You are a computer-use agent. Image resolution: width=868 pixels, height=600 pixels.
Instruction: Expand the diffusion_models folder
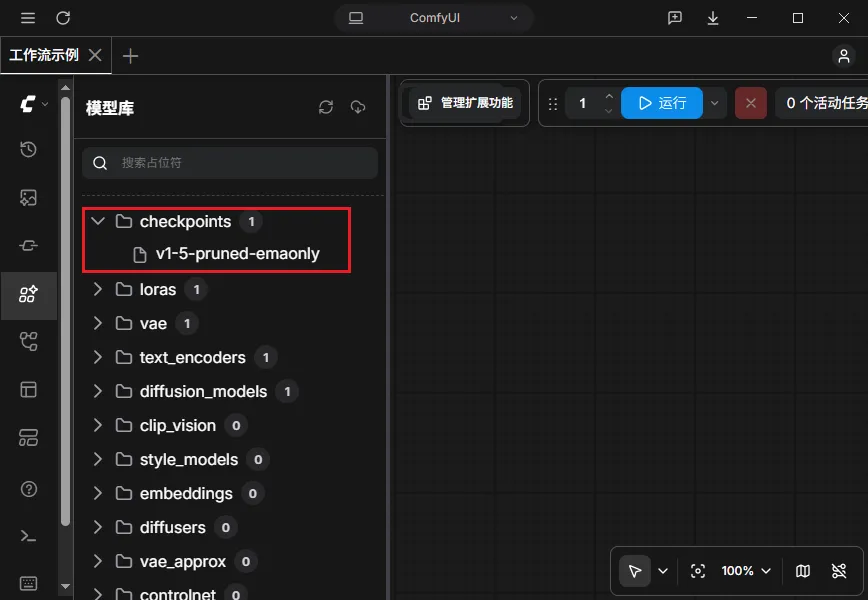tap(98, 391)
